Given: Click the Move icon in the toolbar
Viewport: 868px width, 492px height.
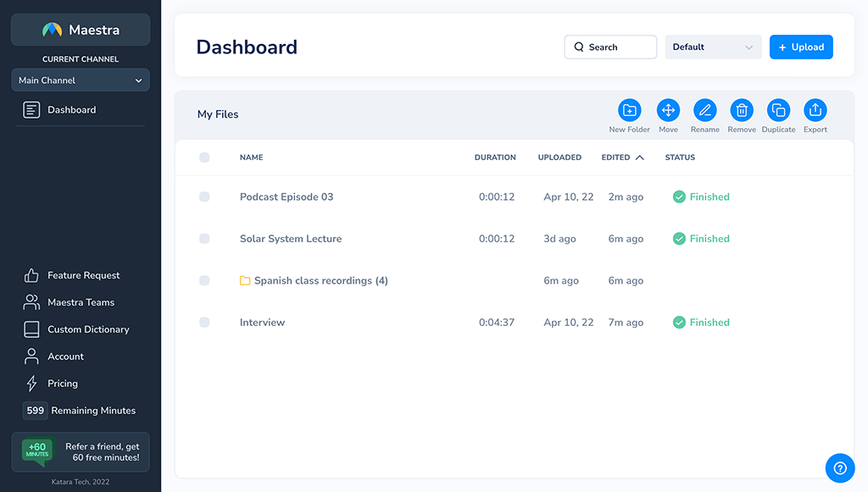Looking at the screenshot, I should pos(668,110).
